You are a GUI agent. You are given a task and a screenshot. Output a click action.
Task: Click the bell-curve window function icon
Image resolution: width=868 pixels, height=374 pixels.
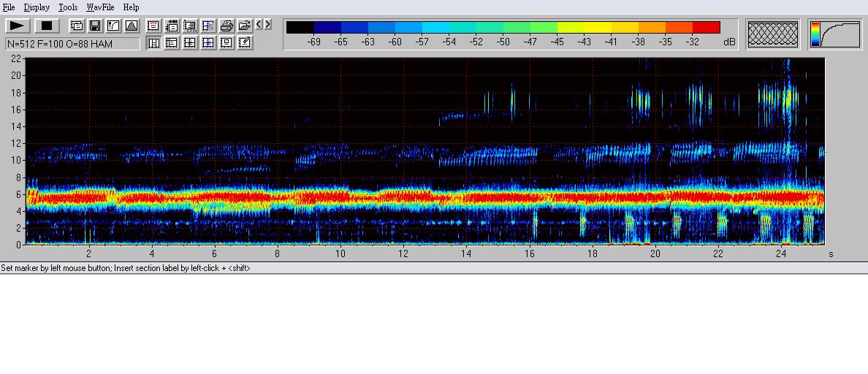[132, 26]
